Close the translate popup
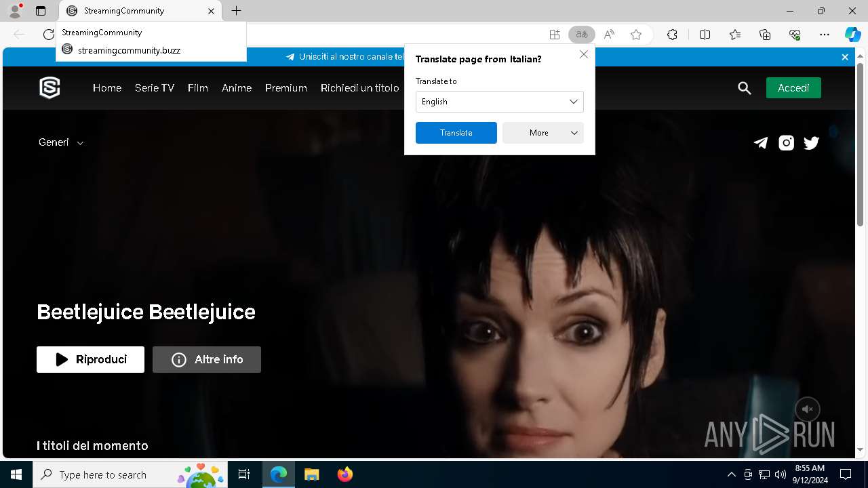This screenshot has height=488, width=868. point(584,54)
